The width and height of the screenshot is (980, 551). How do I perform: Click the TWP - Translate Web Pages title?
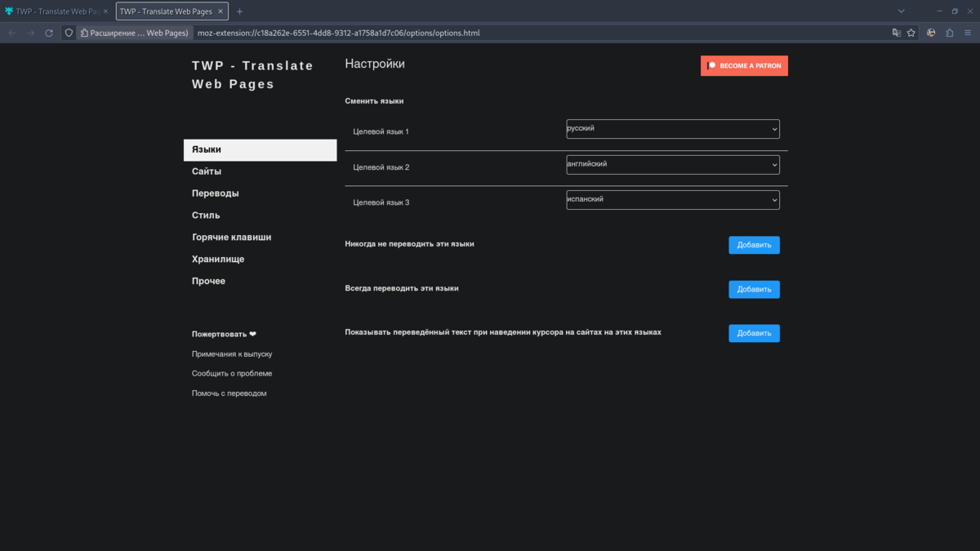click(x=252, y=75)
